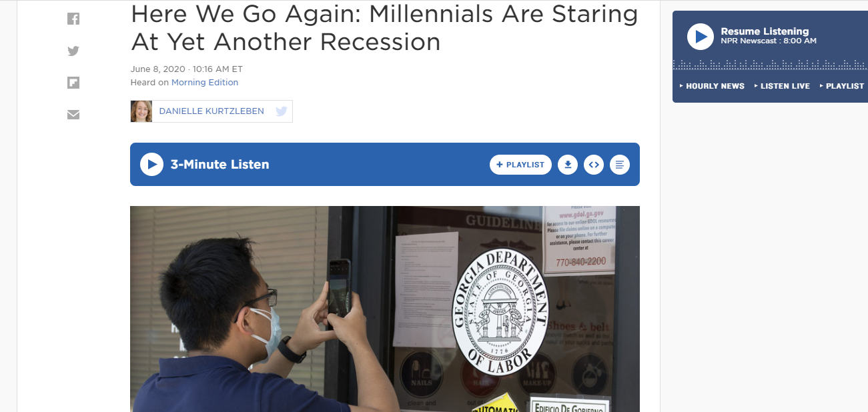Share article via Facebook icon
Image resolution: width=868 pixels, height=412 pixels.
pos(73,19)
